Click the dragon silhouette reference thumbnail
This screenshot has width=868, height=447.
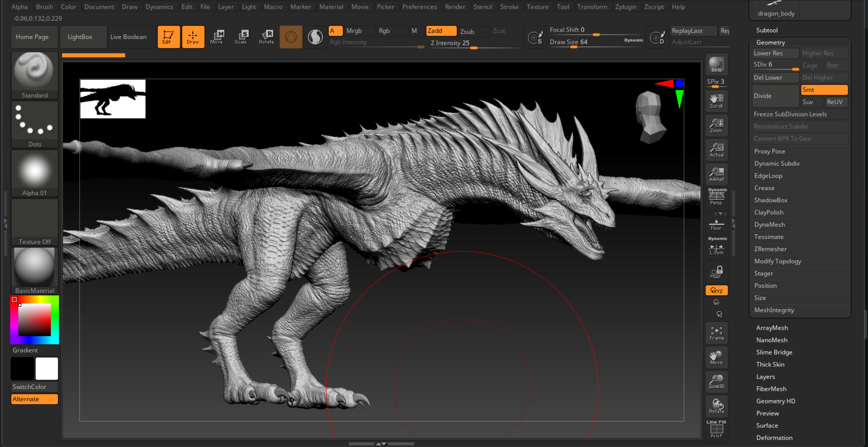click(113, 99)
